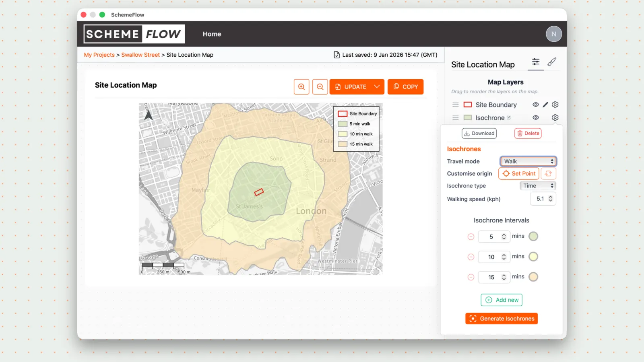Click the Delete button

(x=528, y=134)
